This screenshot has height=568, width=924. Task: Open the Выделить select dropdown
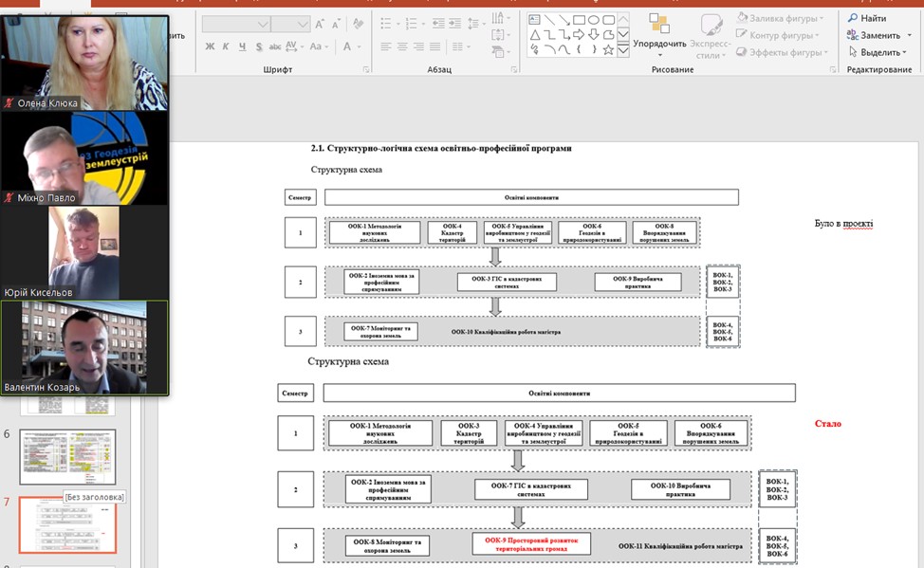point(878,52)
